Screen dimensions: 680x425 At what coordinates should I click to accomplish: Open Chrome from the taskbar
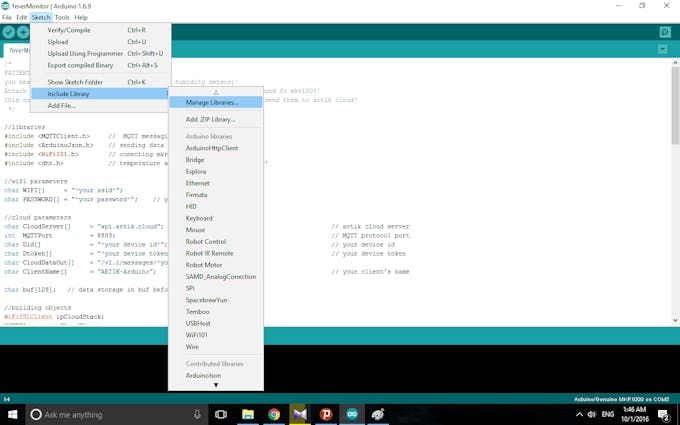coord(274,414)
